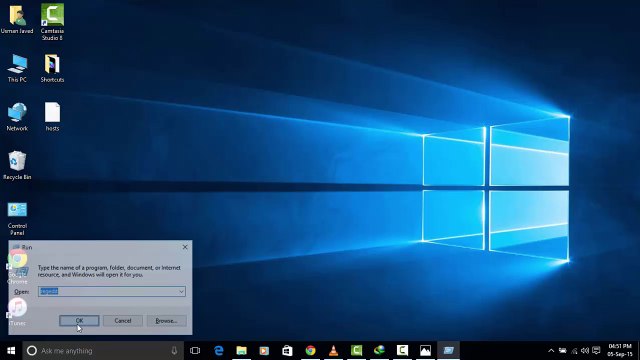
Task: Click Cancel in the Run dialog
Action: pyautogui.click(x=123, y=321)
